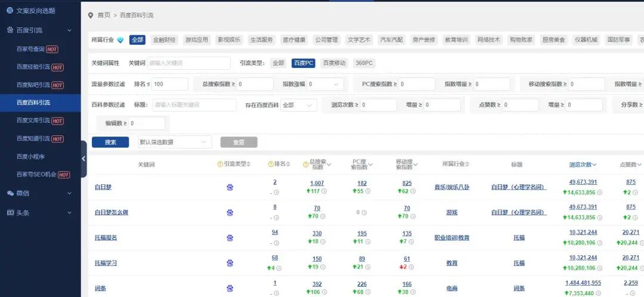Click the location pin icon in breadcrumb
The width and height of the screenshot is (644, 297).
coord(91,15)
